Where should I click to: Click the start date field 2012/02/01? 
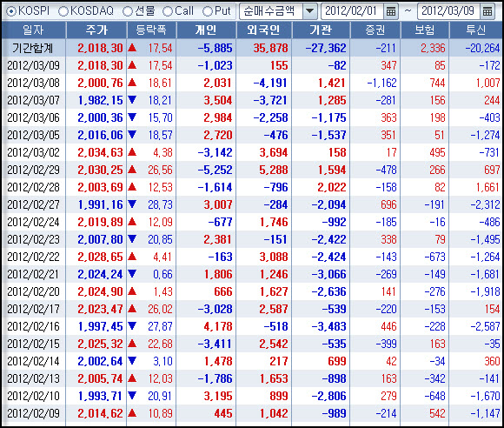pos(352,11)
